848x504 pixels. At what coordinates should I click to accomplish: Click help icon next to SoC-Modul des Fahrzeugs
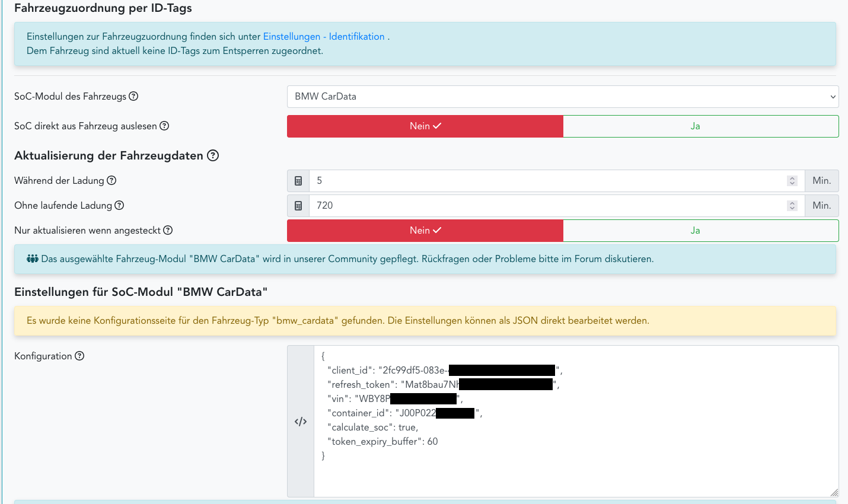click(133, 97)
